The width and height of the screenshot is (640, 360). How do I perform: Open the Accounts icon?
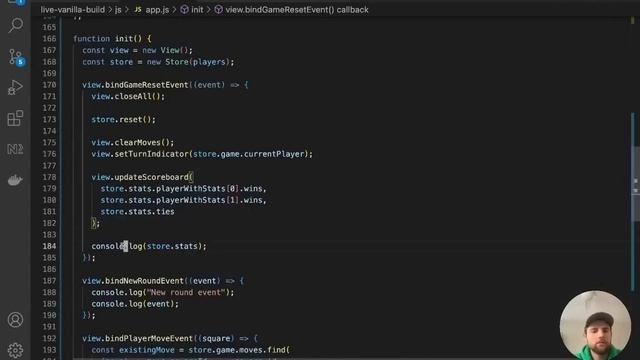click(15, 320)
